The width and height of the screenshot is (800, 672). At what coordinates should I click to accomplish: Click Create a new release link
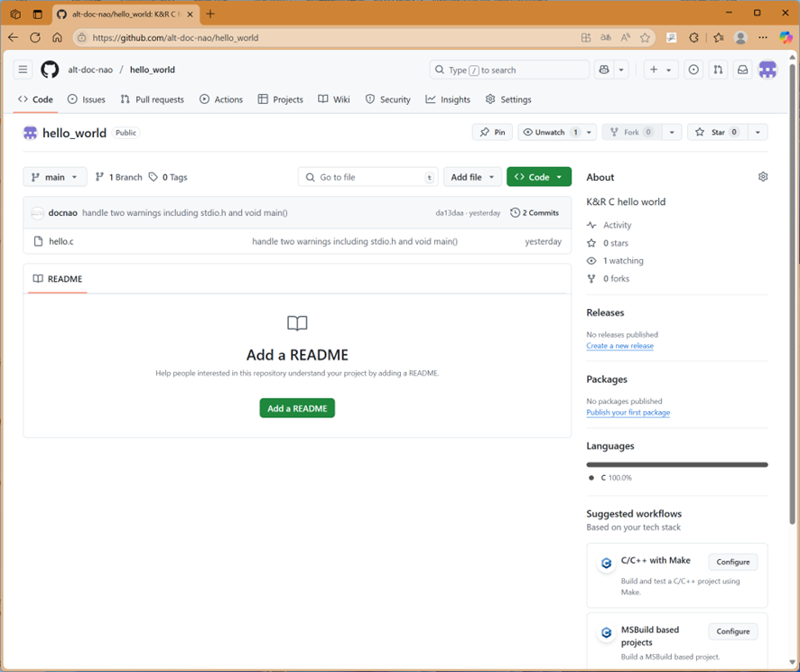pyautogui.click(x=619, y=345)
